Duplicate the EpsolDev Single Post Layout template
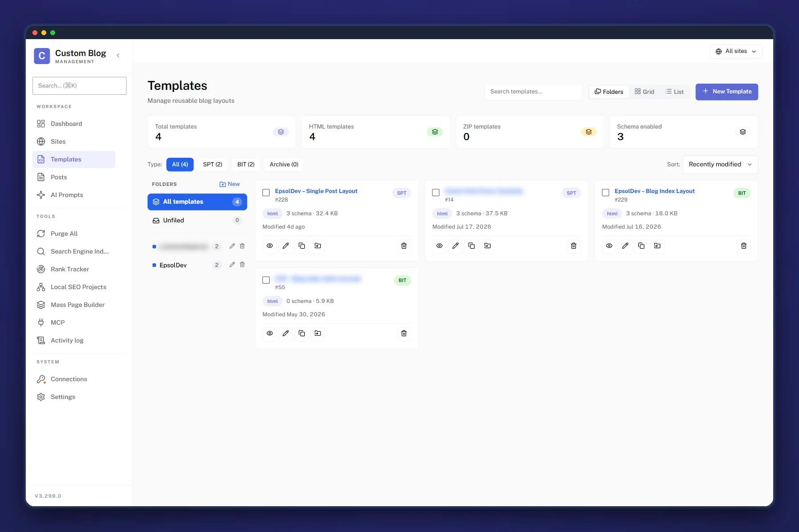Screen dimensions: 799x532 [x=302, y=246]
